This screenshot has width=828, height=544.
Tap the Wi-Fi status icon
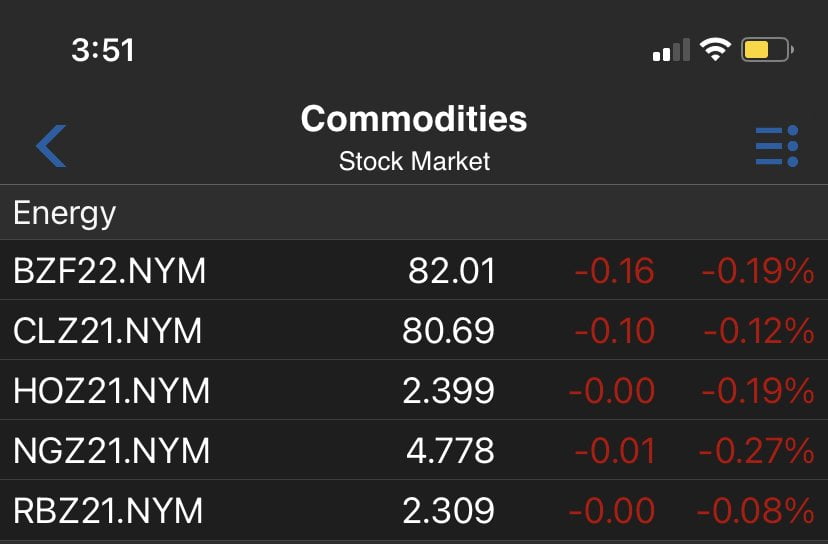tap(715, 49)
